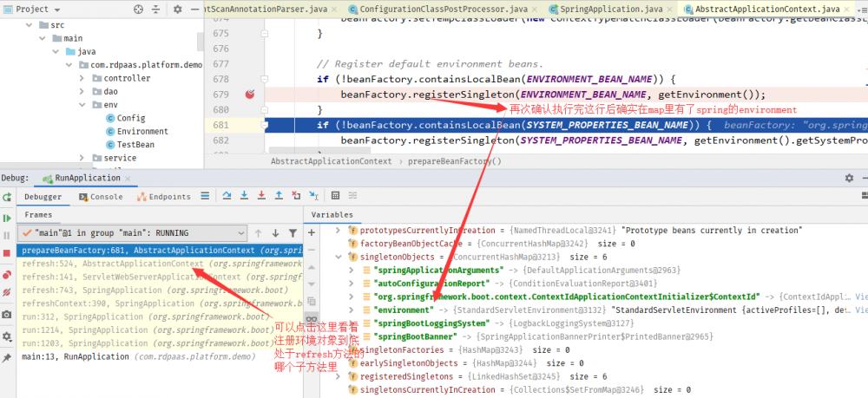868x398 pixels.
Task: Expand the service package
Action: click(x=82, y=158)
